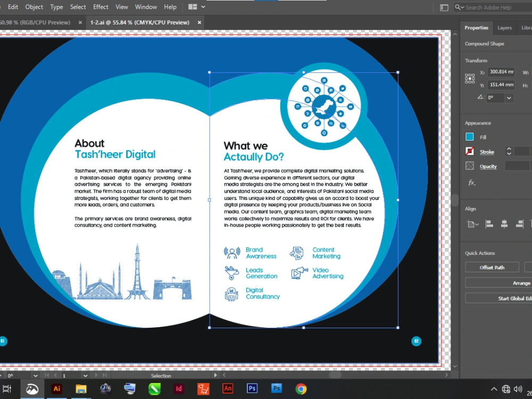Click the volume speaker tray icon
Image resolution: width=532 pixels, height=399 pixels.
518,389
